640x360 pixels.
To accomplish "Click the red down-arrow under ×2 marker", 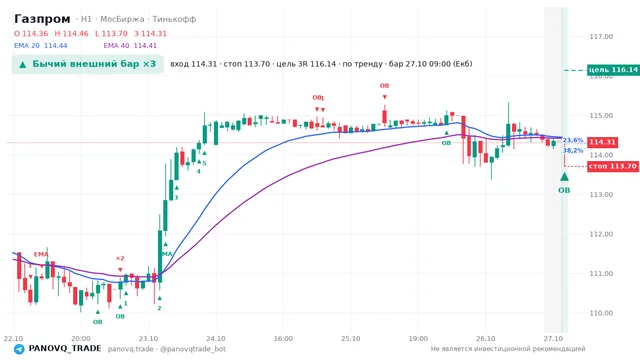I will (120, 270).
